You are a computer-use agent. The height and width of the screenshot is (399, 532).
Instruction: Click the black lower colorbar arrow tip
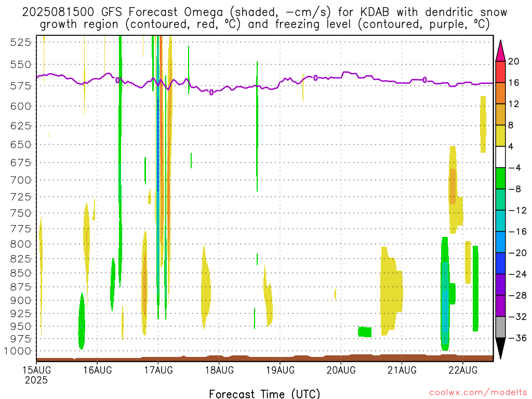coord(500,348)
